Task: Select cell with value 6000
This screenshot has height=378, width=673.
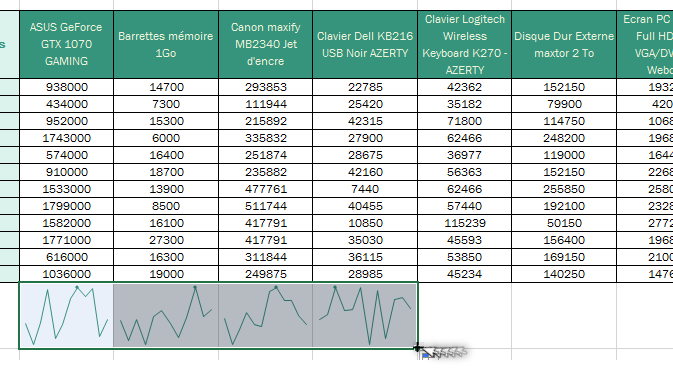Action: [166, 138]
